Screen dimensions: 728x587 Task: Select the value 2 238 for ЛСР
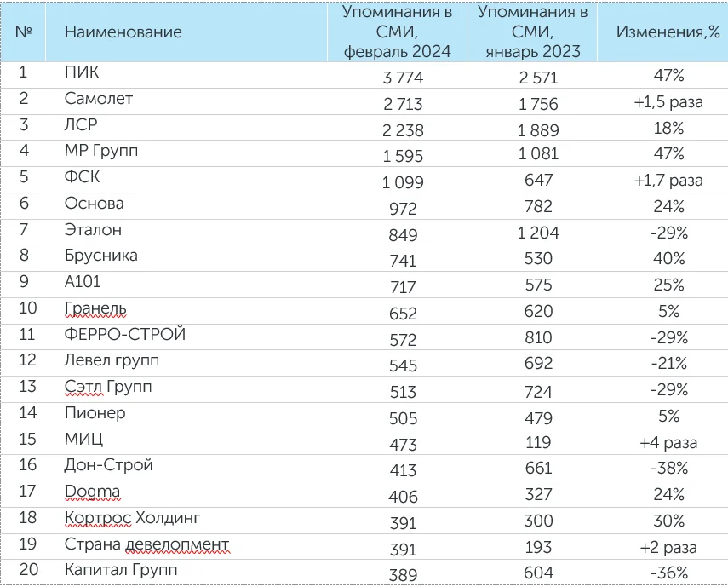(x=396, y=129)
